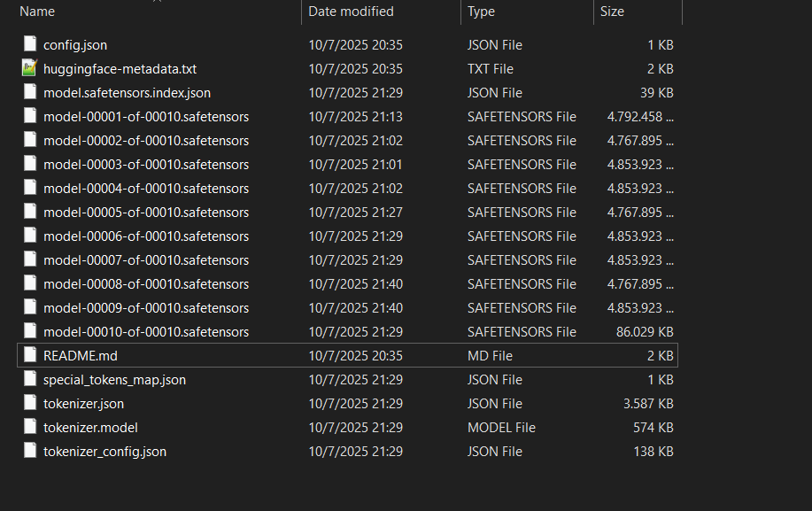This screenshot has width=812, height=511.
Task: Click the config.json file icon
Action: [30, 44]
